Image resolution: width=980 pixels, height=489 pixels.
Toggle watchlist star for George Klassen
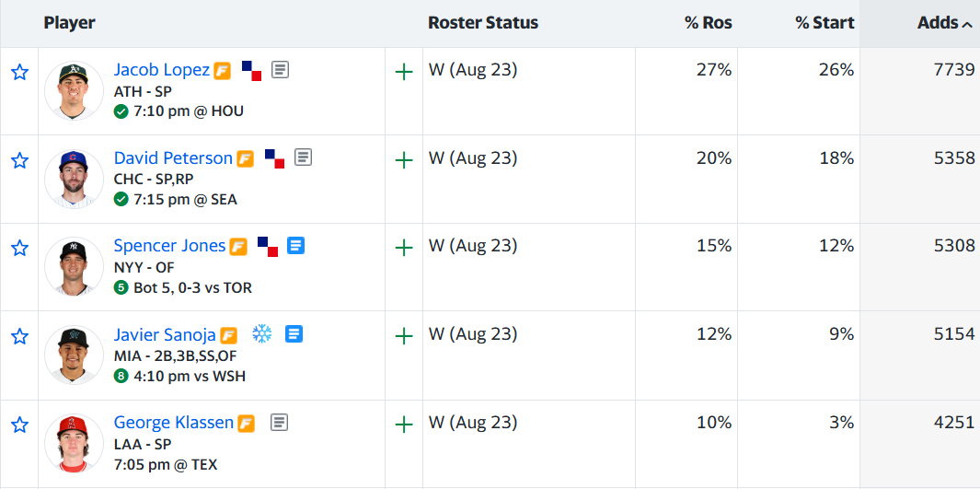(20, 425)
